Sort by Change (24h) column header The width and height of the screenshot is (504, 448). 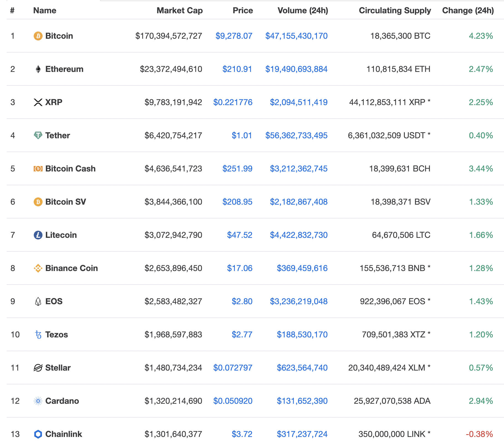tap(468, 11)
